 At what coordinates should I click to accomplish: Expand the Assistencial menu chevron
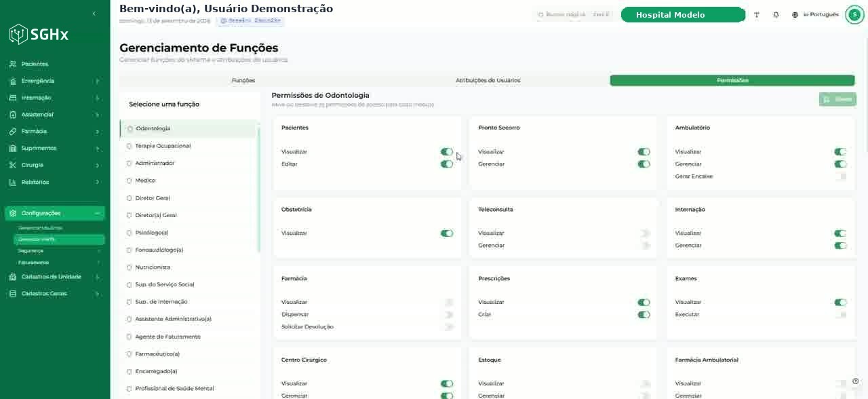(x=97, y=115)
